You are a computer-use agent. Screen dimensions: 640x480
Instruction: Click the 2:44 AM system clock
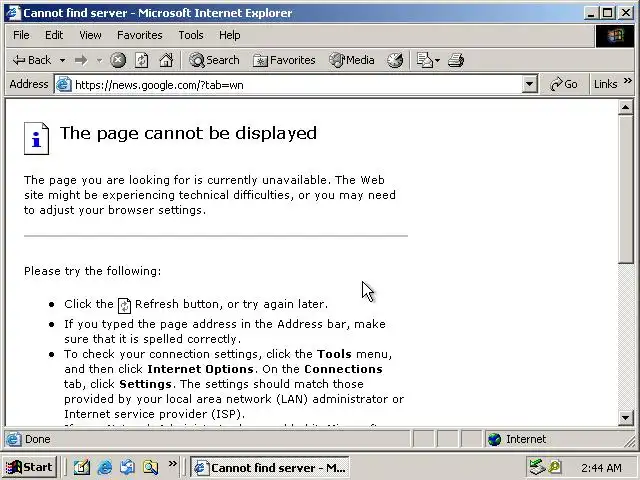pyautogui.click(x=601, y=467)
